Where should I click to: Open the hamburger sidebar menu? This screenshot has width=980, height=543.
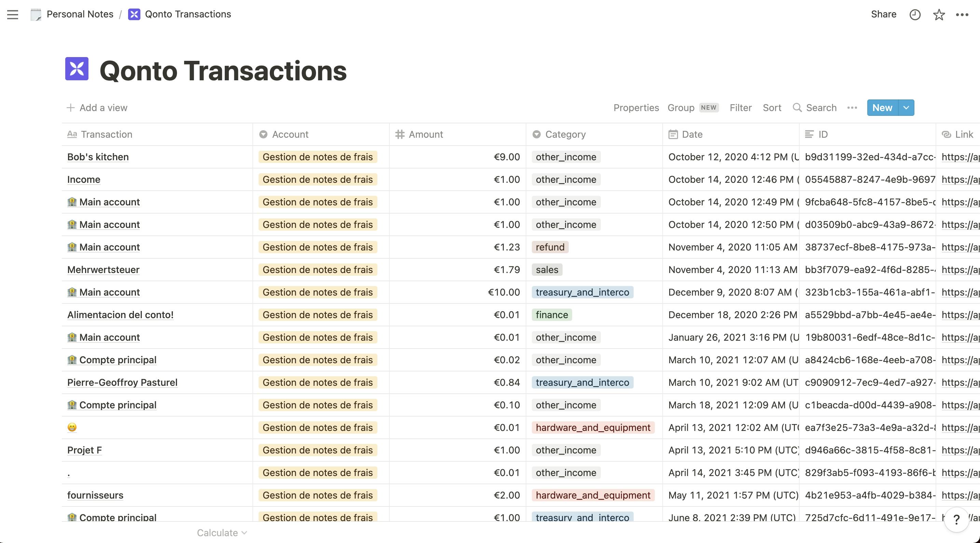pos(13,14)
